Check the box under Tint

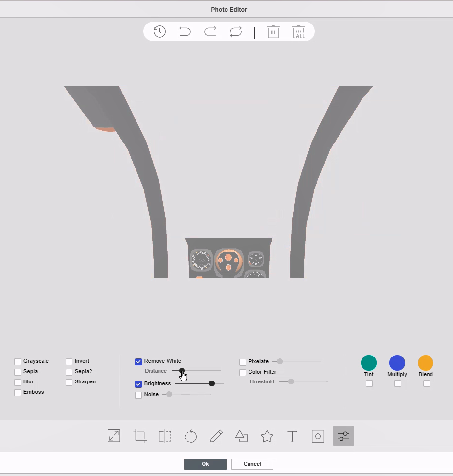(369, 383)
